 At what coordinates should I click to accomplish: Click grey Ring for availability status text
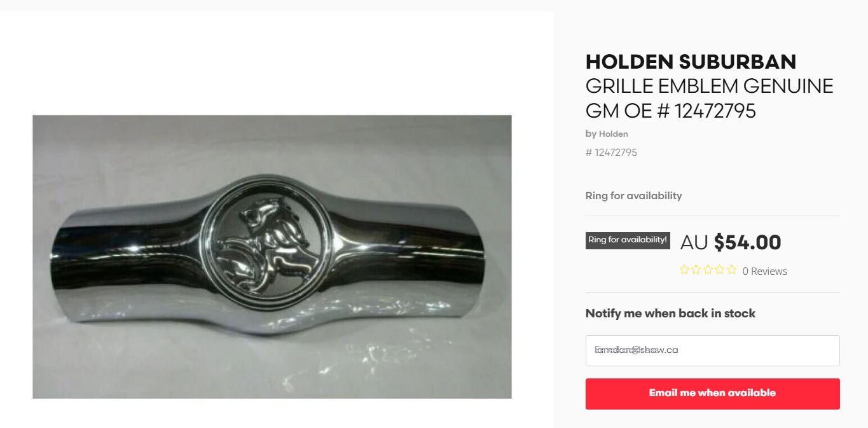click(633, 196)
